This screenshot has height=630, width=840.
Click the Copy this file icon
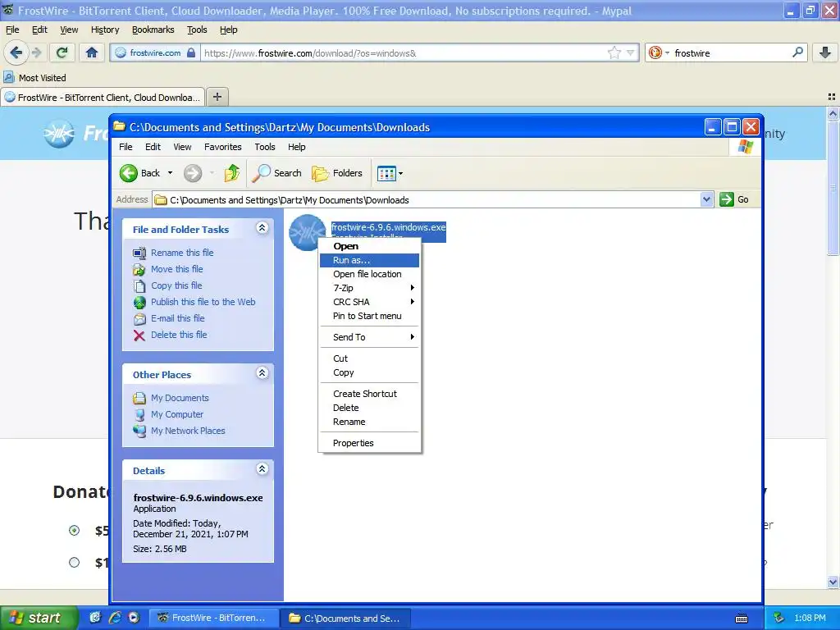click(x=139, y=286)
